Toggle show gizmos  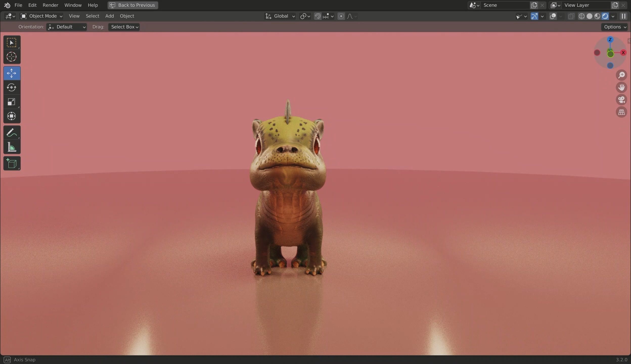[534, 16]
